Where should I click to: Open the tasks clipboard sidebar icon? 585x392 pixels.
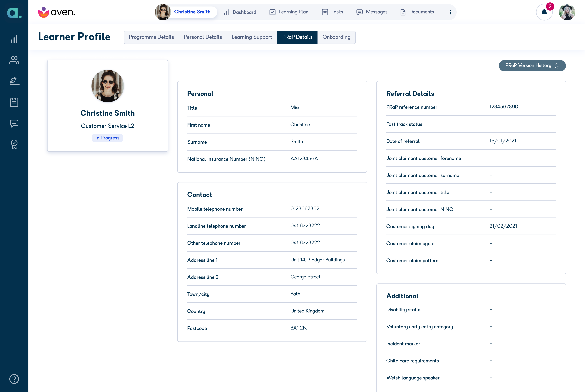click(x=14, y=102)
